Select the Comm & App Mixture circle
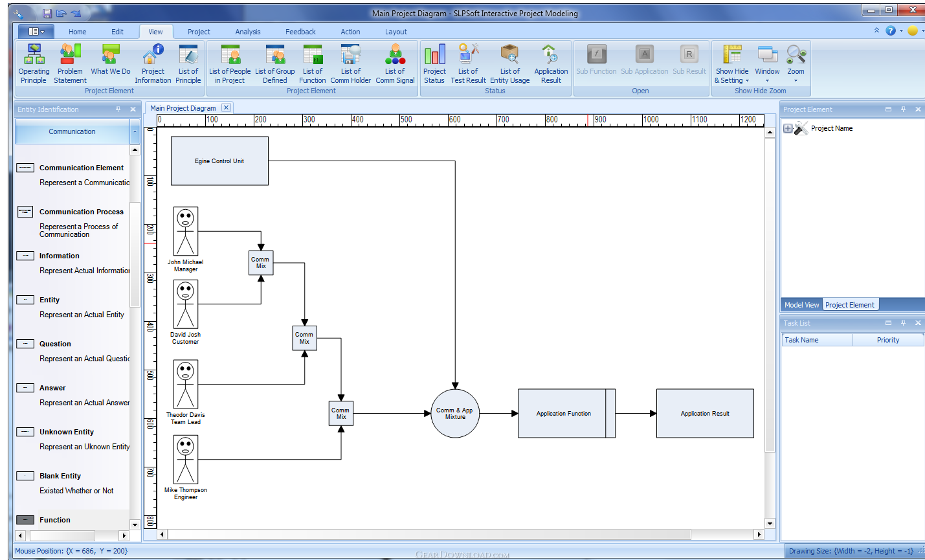Image resolution: width=925 pixels, height=560 pixels. pyautogui.click(x=455, y=413)
